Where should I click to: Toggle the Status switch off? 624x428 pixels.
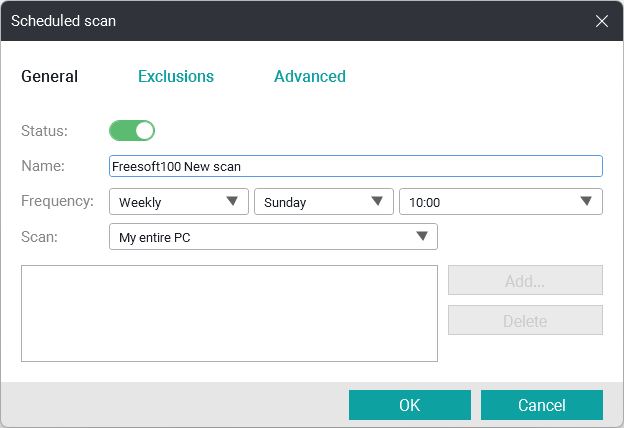coord(132,131)
